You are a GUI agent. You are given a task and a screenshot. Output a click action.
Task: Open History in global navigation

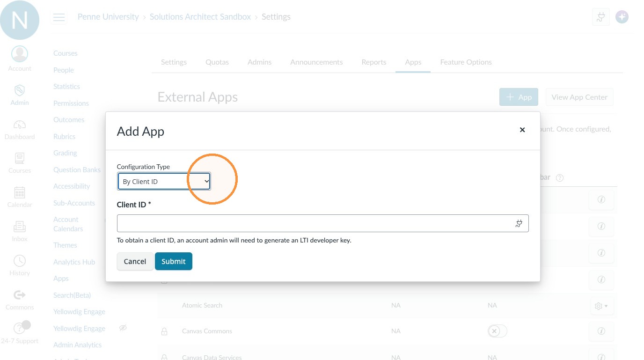(20, 265)
